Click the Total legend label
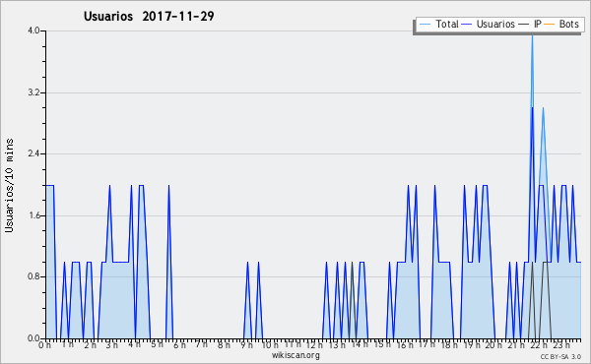 (x=446, y=24)
